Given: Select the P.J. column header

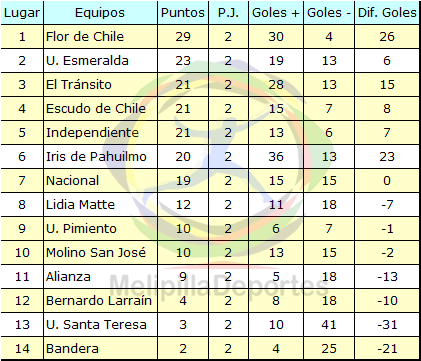Looking at the screenshot, I should pyautogui.click(x=228, y=13).
